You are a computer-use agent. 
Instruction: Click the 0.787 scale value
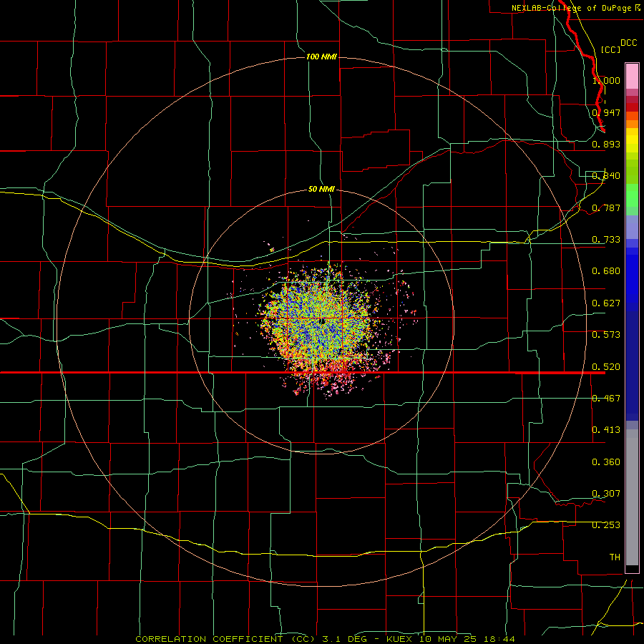tap(606, 208)
